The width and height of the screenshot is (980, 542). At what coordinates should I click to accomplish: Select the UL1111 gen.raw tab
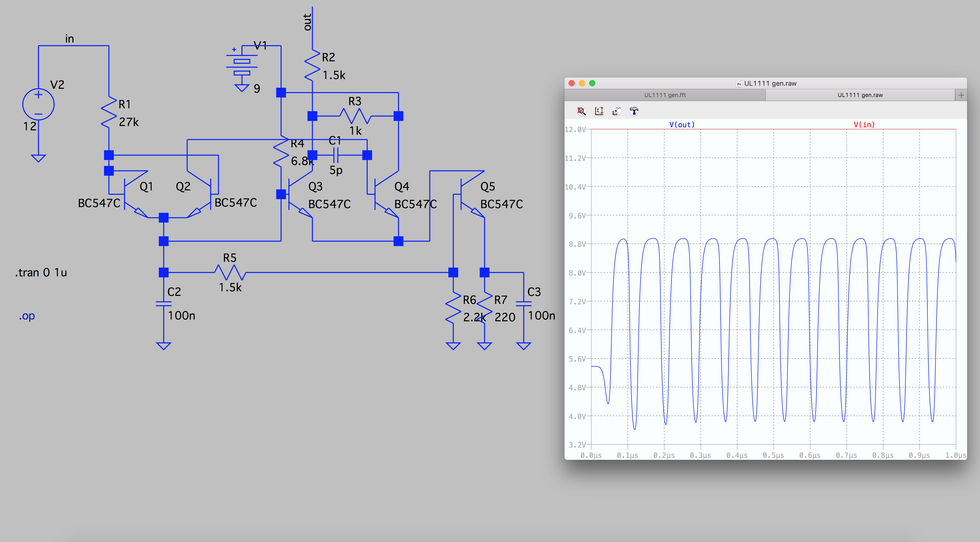pyautogui.click(x=860, y=95)
